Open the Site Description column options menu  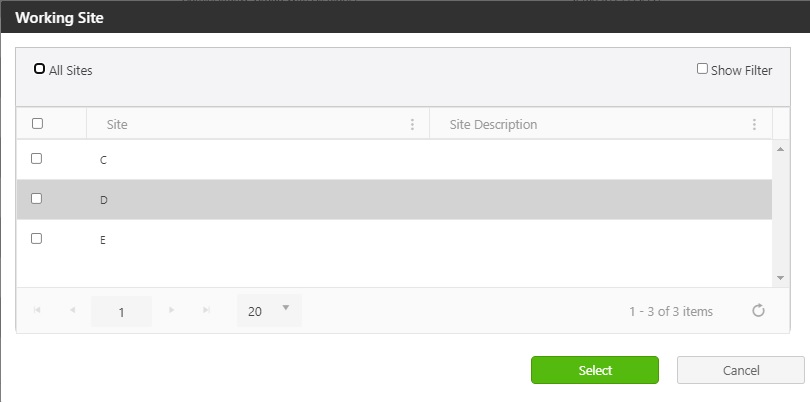click(x=754, y=125)
